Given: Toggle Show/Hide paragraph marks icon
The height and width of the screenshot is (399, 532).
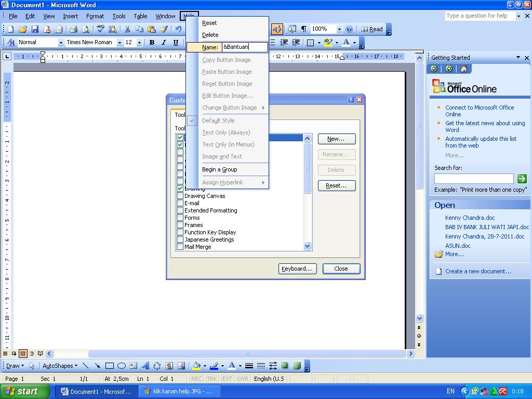Looking at the screenshot, I should click(304, 29).
